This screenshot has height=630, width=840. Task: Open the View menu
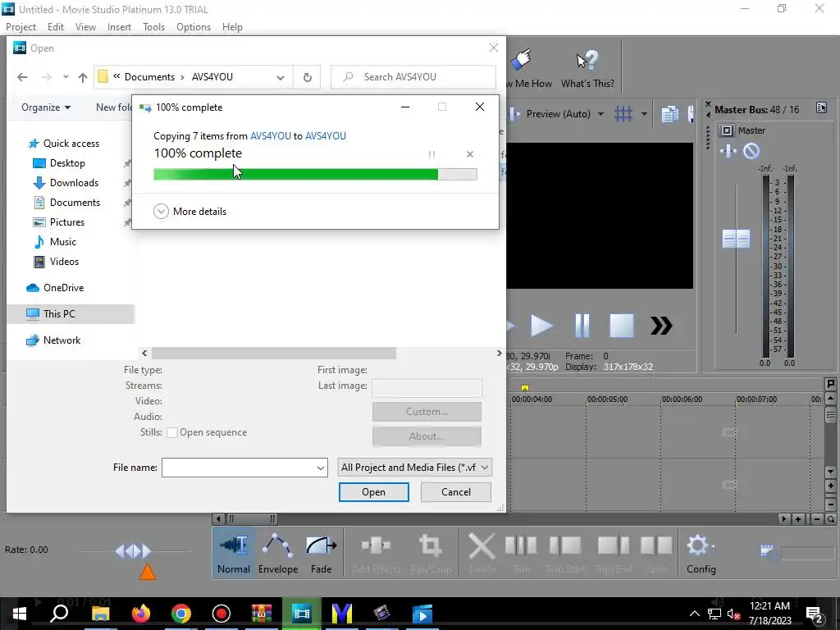click(x=85, y=27)
